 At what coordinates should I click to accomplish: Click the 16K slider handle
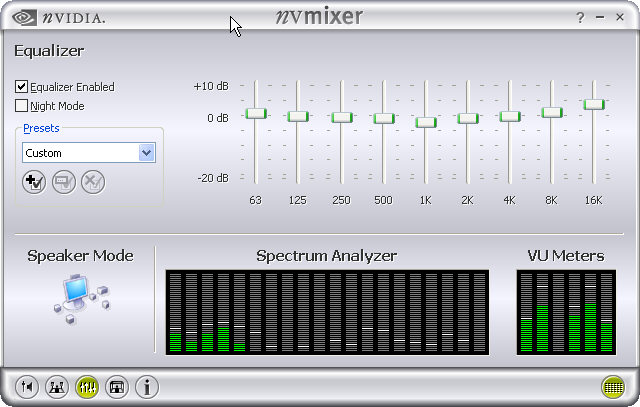pos(594,105)
